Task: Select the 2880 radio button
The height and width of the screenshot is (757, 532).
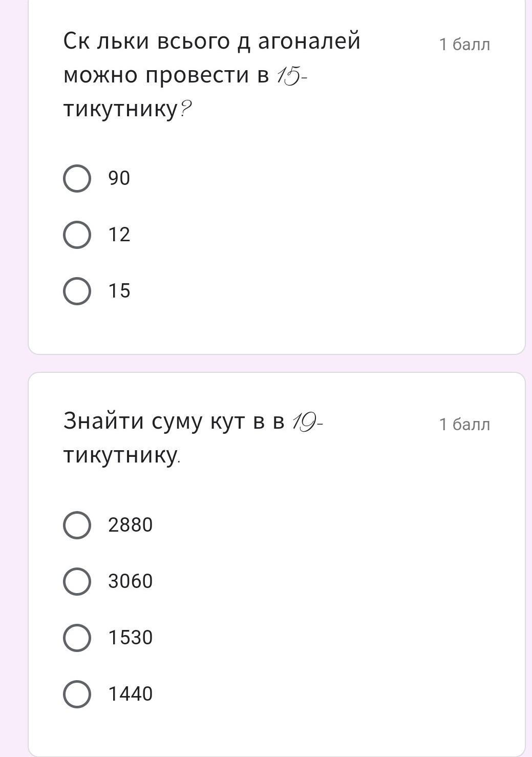Action: (x=77, y=525)
